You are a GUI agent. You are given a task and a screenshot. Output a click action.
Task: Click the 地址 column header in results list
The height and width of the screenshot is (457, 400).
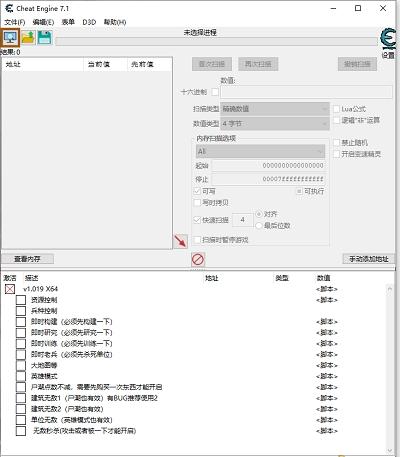(43, 64)
